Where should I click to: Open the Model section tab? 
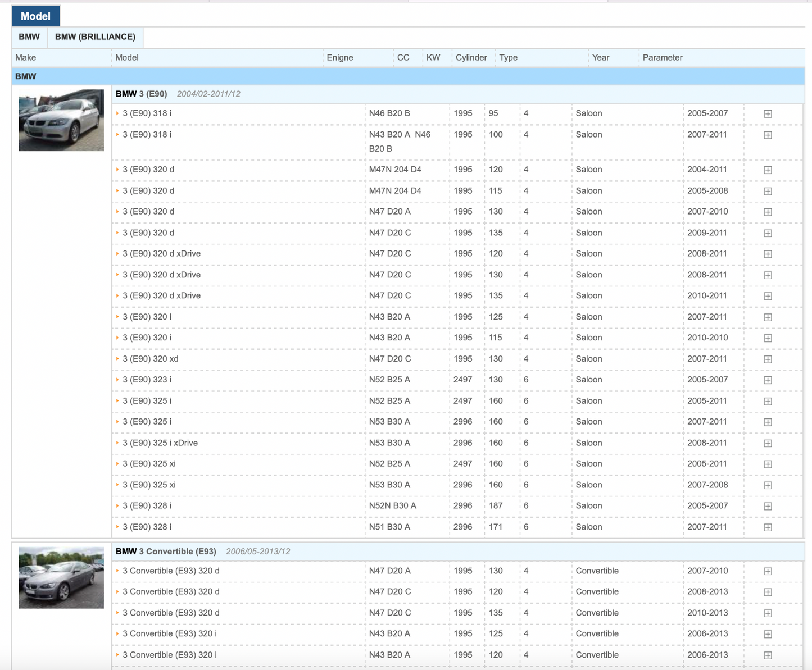pyautogui.click(x=35, y=16)
